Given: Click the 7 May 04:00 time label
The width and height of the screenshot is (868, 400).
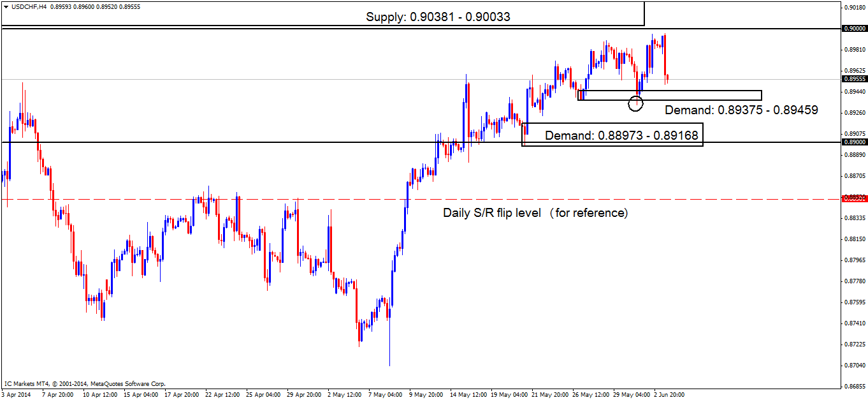Looking at the screenshot, I should click(x=385, y=394).
